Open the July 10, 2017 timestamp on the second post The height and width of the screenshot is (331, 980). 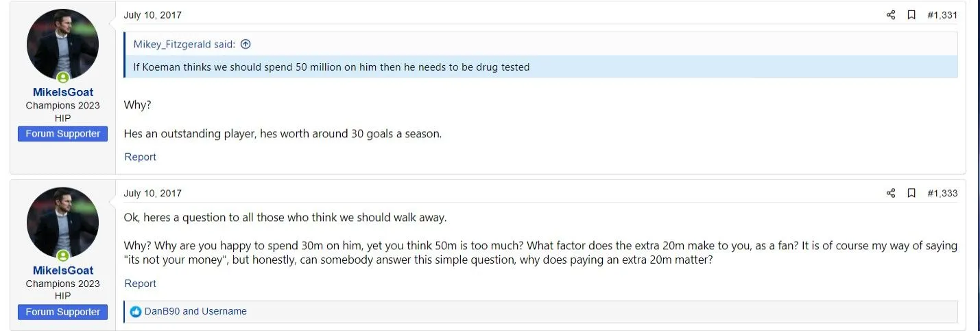[153, 194]
